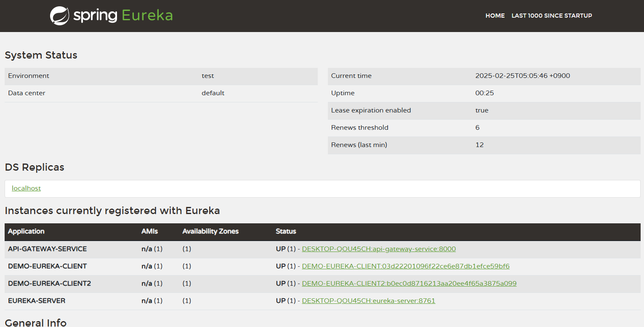Select the Availability Zones column header
The width and height of the screenshot is (644, 327).
click(x=210, y=231)
